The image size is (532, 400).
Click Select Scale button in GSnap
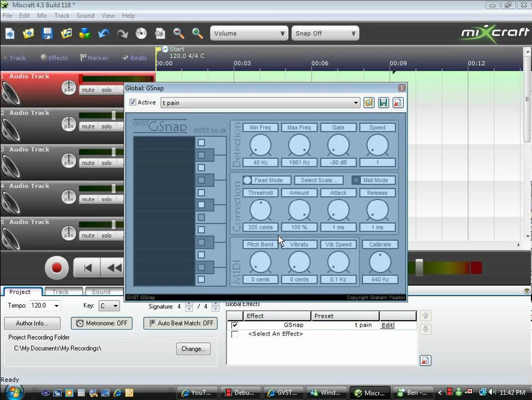pyautogui.click(x=319, y=181)
